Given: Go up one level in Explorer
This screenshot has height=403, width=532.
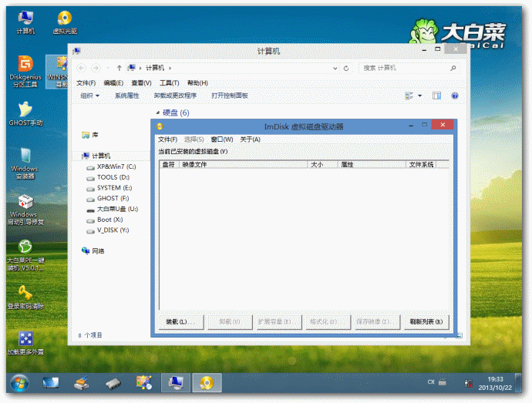Looking at the screenshot, I should (119, 68).
